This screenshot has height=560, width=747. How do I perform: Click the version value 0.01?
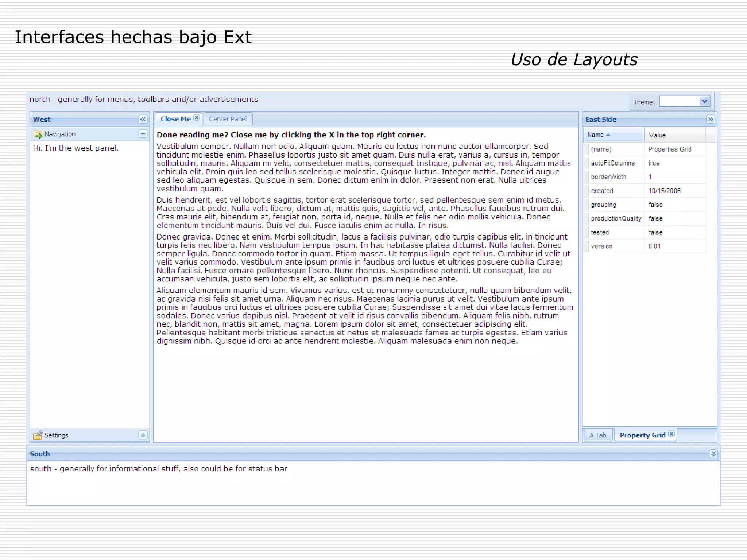coord(654,246)
